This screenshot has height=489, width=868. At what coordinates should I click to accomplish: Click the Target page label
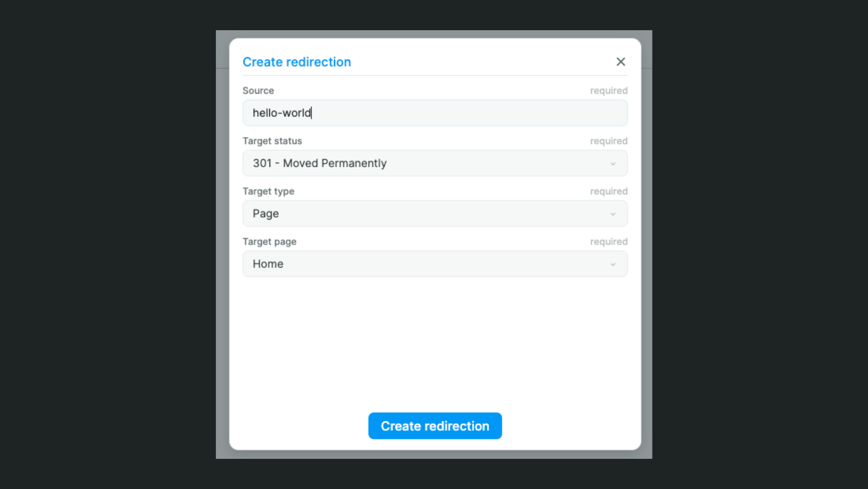pos(269,241)
